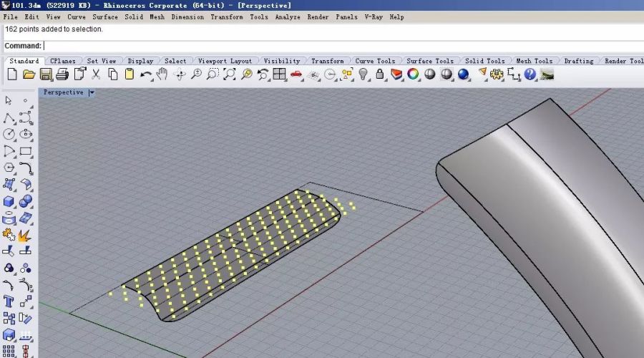Click the Undo arrow icon
Screen dimensions: 644x358
(146, 74)
